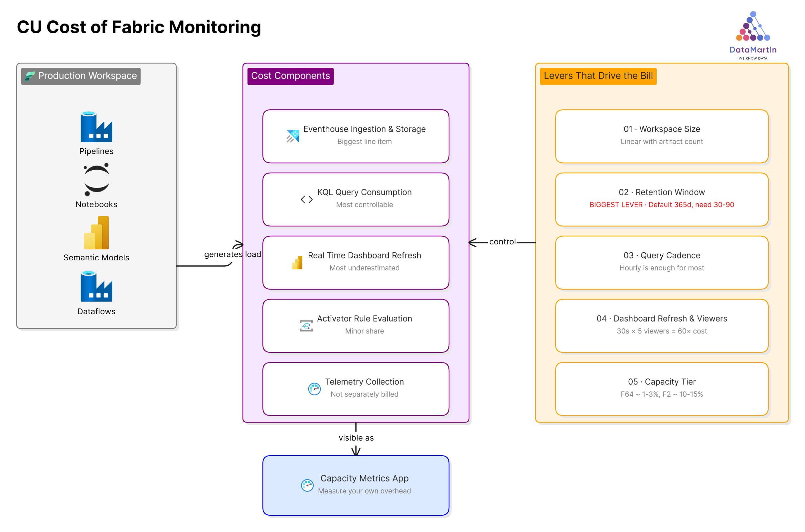Click the Notebooks Jupyter-style icon
The image size is (805, 532).
pos(96,180)
